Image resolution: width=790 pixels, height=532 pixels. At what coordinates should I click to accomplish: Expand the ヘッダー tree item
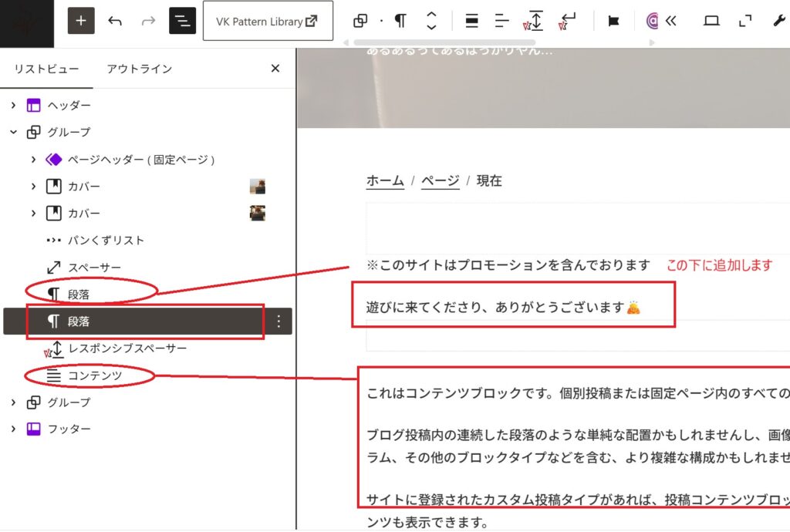click(14, 105)
